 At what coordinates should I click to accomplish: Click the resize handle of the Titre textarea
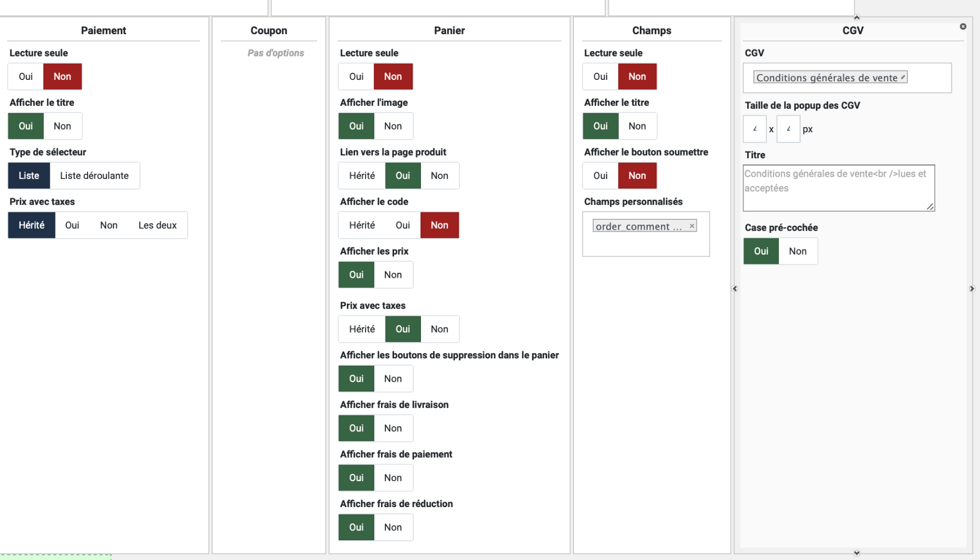(930, 207)
